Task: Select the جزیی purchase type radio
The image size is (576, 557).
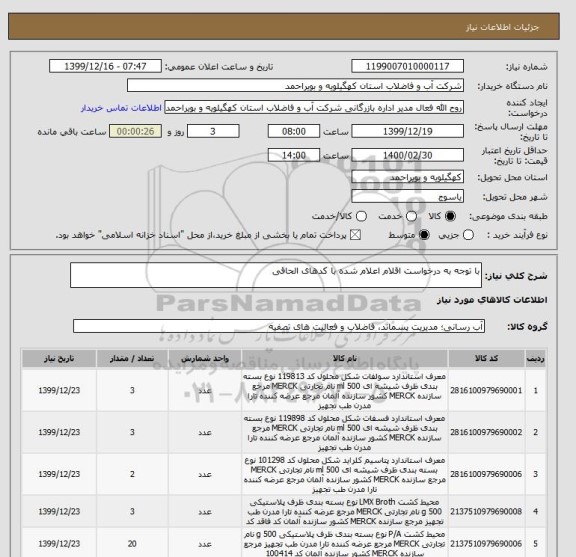Action: coord(468,235)
